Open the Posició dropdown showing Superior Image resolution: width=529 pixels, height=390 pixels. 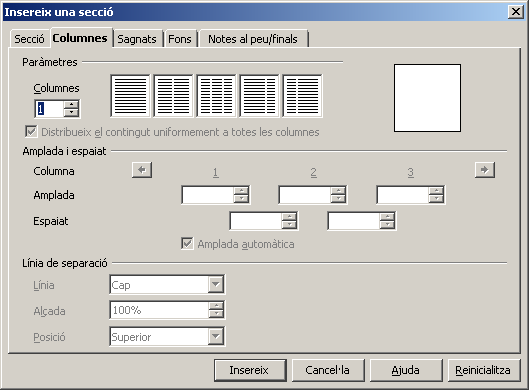(x=216, y=336)
